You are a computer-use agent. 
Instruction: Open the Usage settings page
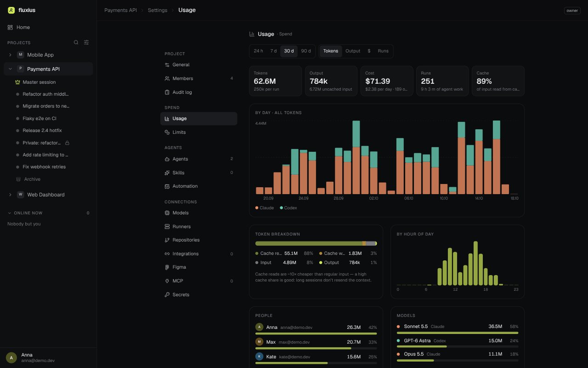tap(199, 119)
